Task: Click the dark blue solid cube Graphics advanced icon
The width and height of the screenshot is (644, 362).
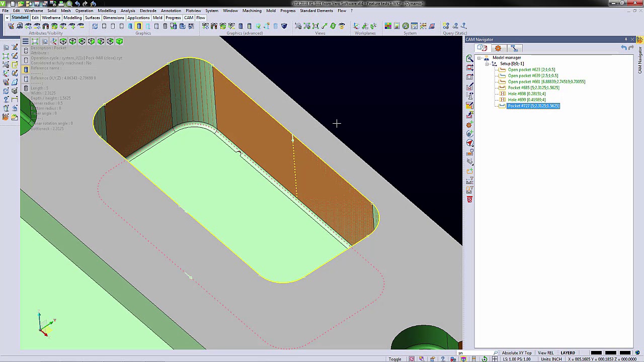Action: (x=284, y=26)
